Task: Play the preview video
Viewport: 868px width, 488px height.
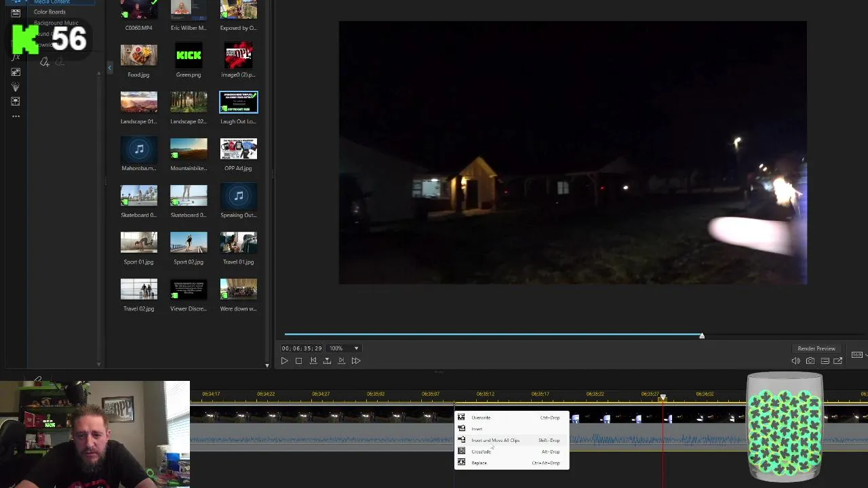Action: tap(284, 361)
